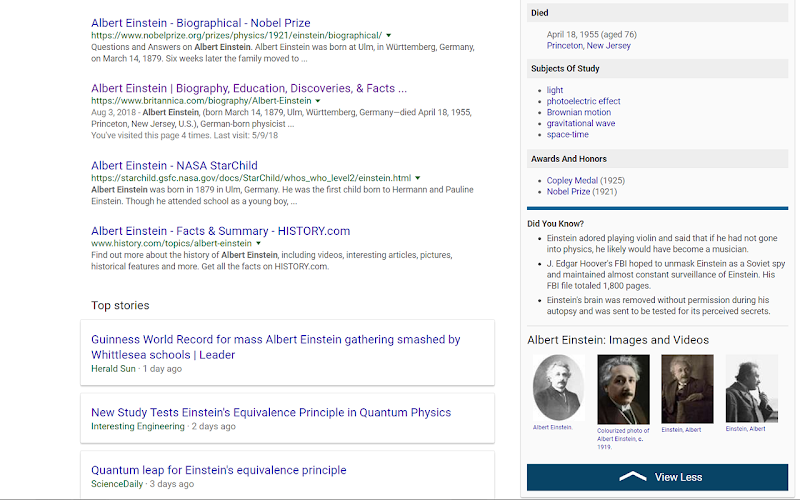Open the Einstein's Equivalence Principle Quantum Physics story
This screenshot has width=800, height=500.
271,412
